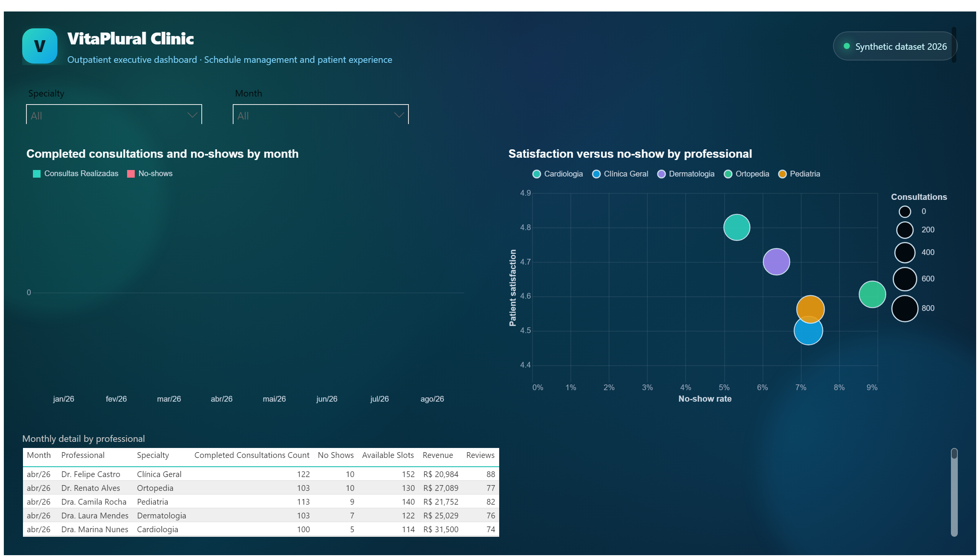Viewport: 980px width, 559px height.
Task: Toggle the Consultas Realizadas legend swatch
Action: (37, 174)
